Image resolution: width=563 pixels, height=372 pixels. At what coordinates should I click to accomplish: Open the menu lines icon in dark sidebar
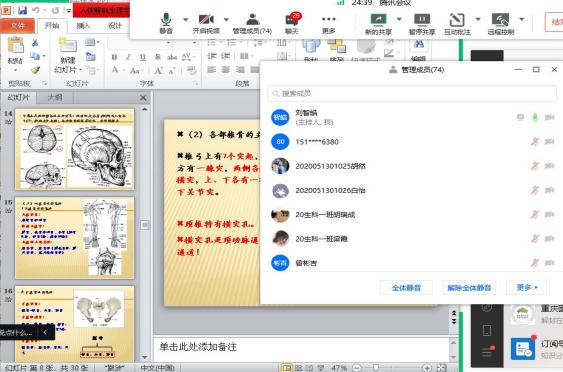tap(487, 352)
